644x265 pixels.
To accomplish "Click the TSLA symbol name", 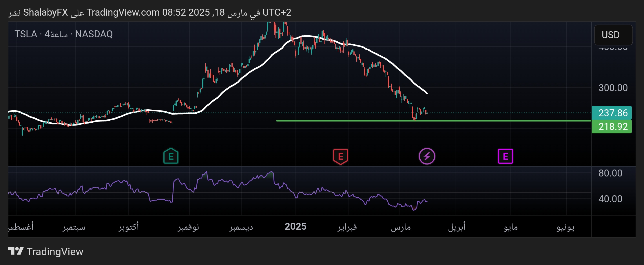I will pyautogui.click(x=26, y=34).
